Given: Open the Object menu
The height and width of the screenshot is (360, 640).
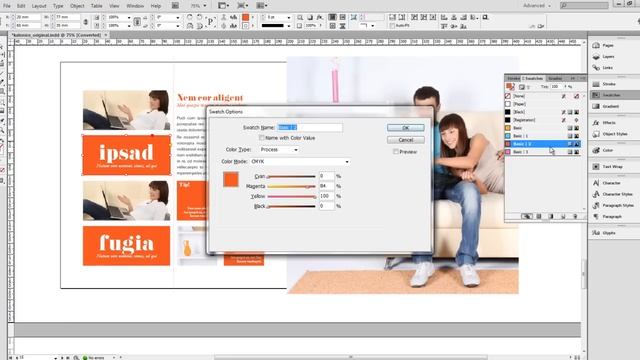Looking at the screenshot, I should (77, 6).
